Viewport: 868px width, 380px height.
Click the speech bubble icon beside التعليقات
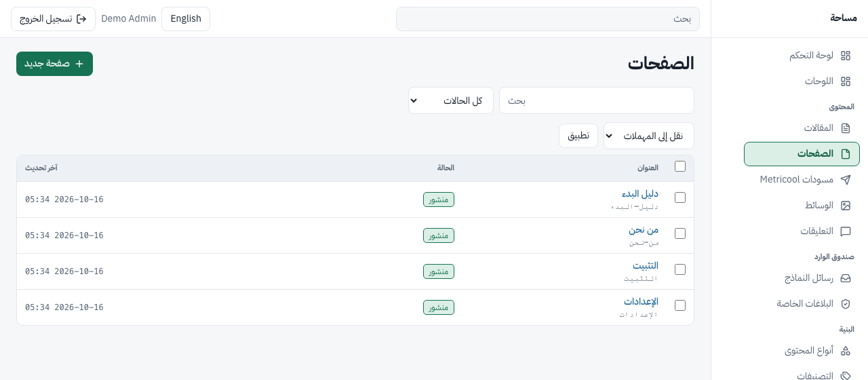(x=846, y=231)
